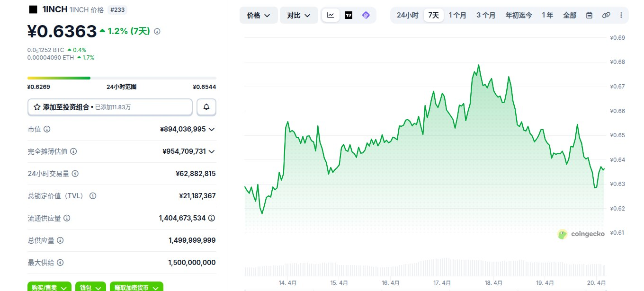Click the ¥0.68 y-axis label

[x=617, y=62]
